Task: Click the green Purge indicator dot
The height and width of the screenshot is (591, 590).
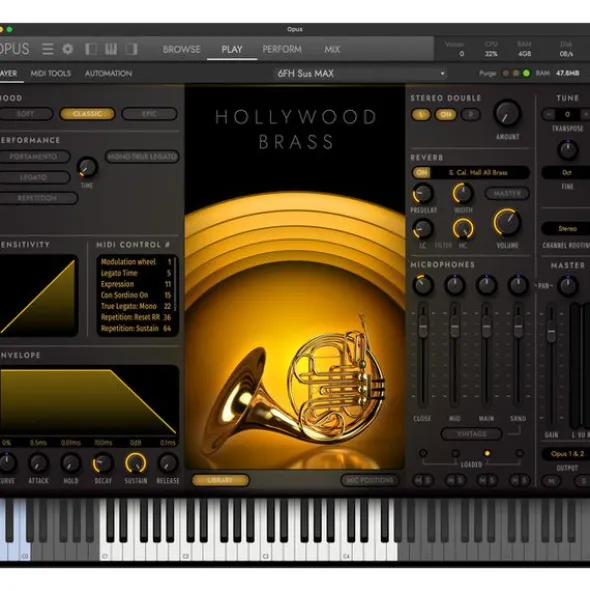Action: 526,73
